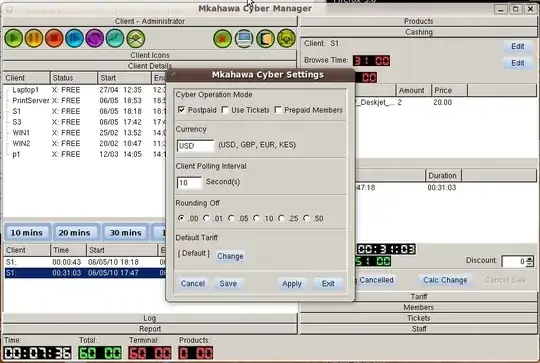The image size is (540, 363).
Task: Click the Amount column header
Action: pos(414,90)
